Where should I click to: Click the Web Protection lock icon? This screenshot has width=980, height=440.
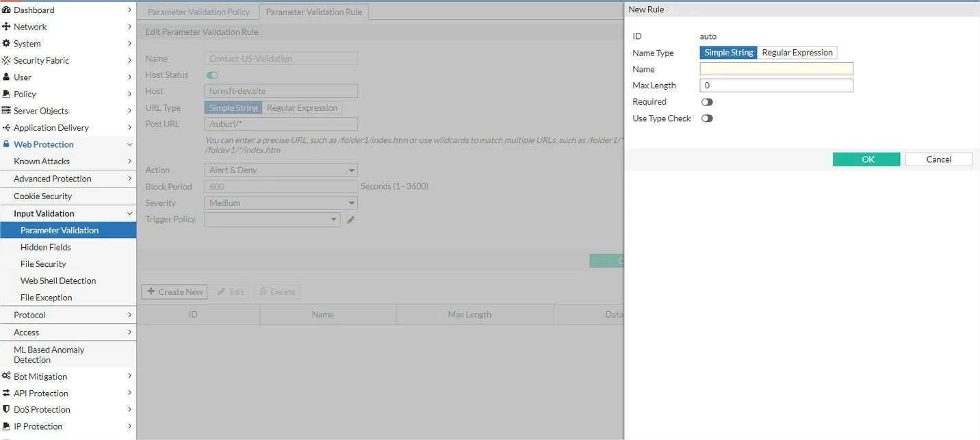tap(6, 144)
